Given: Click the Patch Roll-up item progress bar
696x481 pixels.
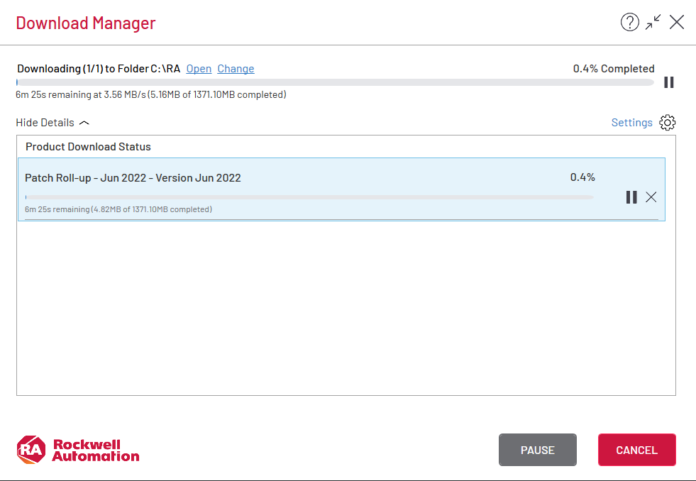Looking at the screenshot, I should tap(309, 197).
